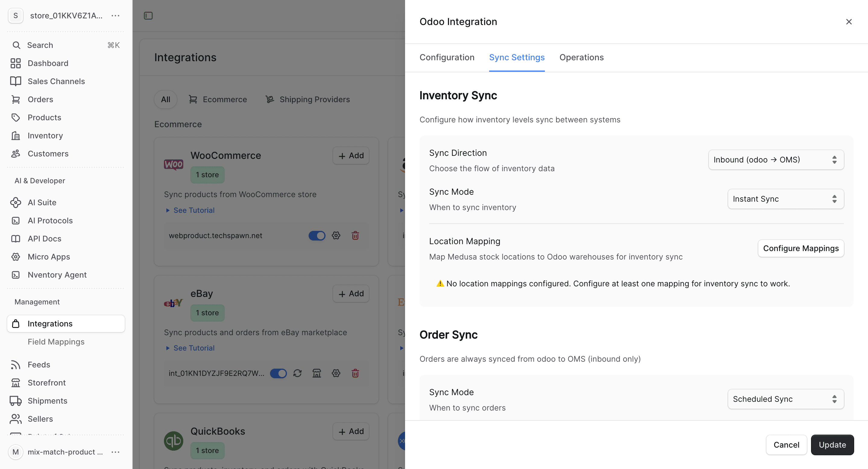Delete webproduct.techspawn.net integration
868x469 pixels.
[x=355, y=235]
